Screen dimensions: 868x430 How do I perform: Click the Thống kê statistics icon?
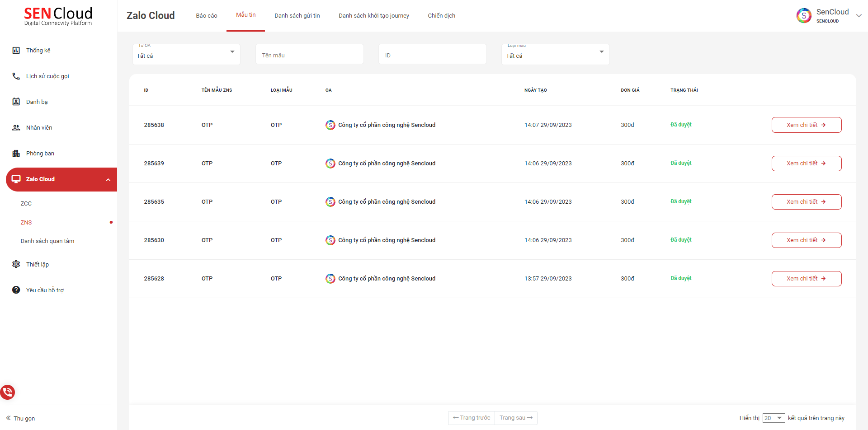(16, 51)
